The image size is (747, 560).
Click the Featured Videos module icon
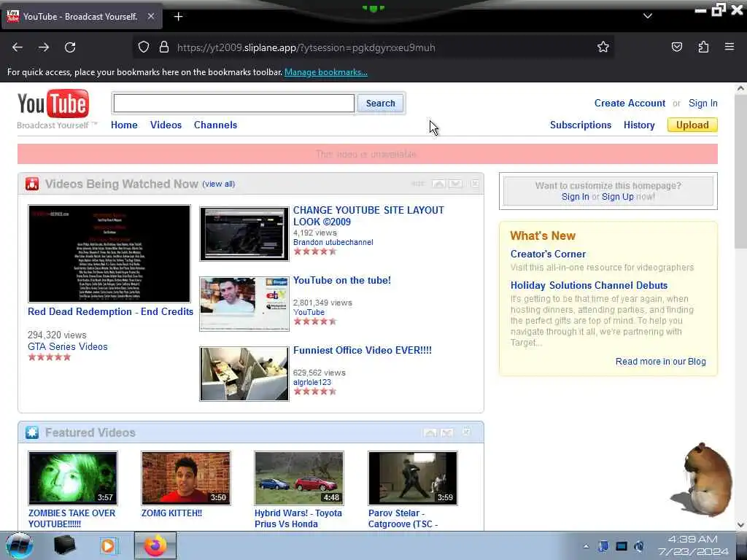point(32,432)
